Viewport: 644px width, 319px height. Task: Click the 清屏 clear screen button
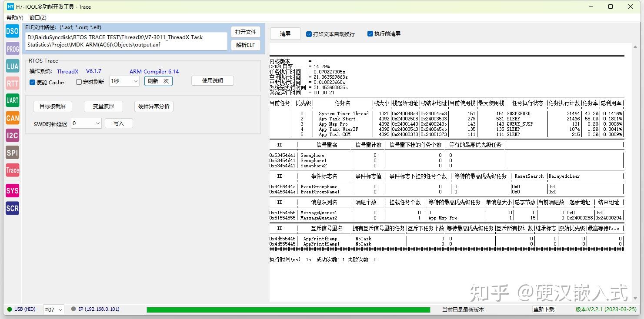pyautogui.click(x=285, y=34)
